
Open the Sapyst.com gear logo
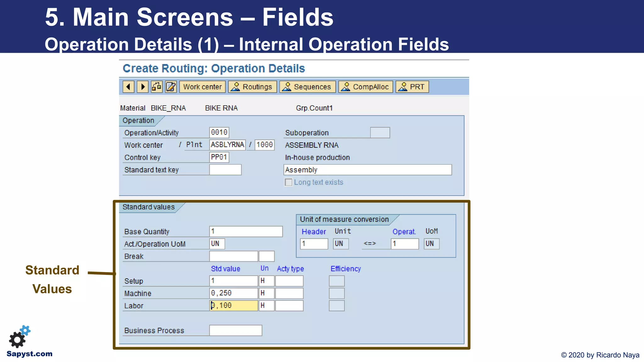20,337
